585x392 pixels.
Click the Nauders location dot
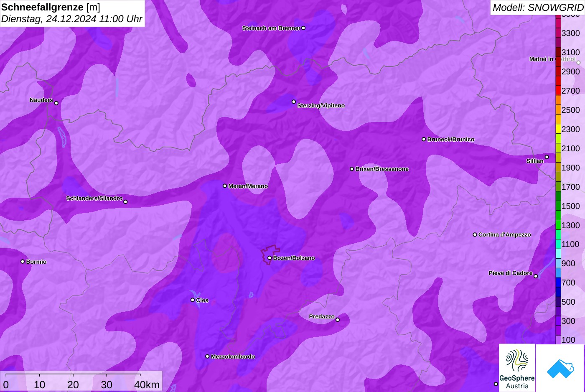click(56, 103)
